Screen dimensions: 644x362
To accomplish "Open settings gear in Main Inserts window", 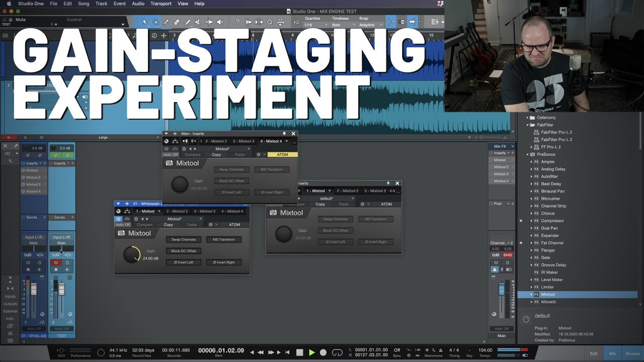I will click(x=259, y=154).
